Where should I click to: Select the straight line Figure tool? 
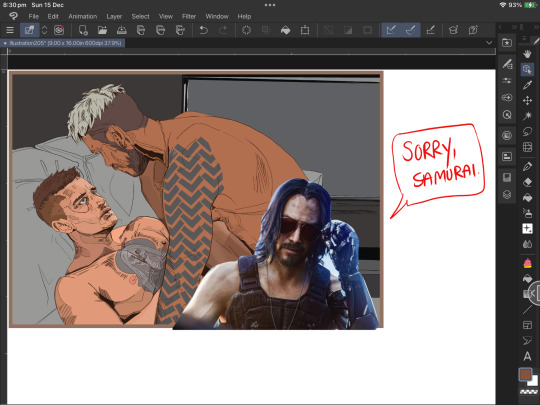(x=527, y=309)
